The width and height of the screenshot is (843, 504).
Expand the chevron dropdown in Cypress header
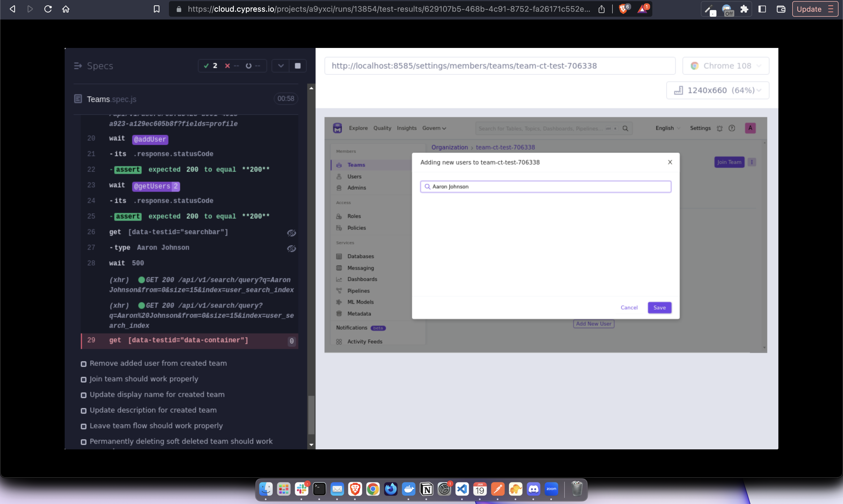(x=280, y=66)
